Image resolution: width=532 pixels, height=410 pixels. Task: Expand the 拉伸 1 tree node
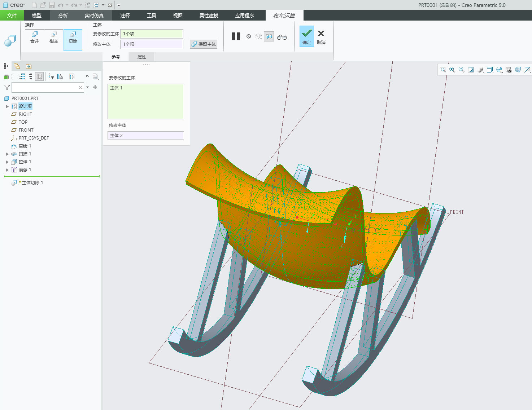pyautogui.click(x=7, y=162)
